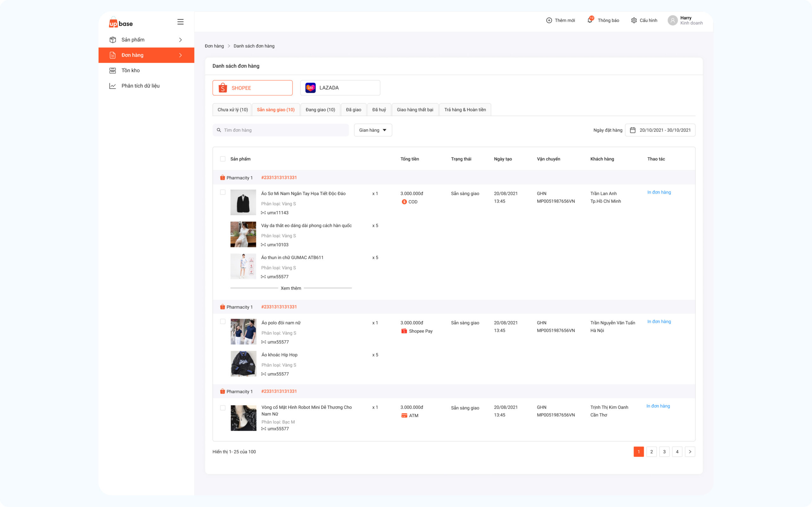
Task: Click the Thêm mới plus icon
Action: point(549,21)
